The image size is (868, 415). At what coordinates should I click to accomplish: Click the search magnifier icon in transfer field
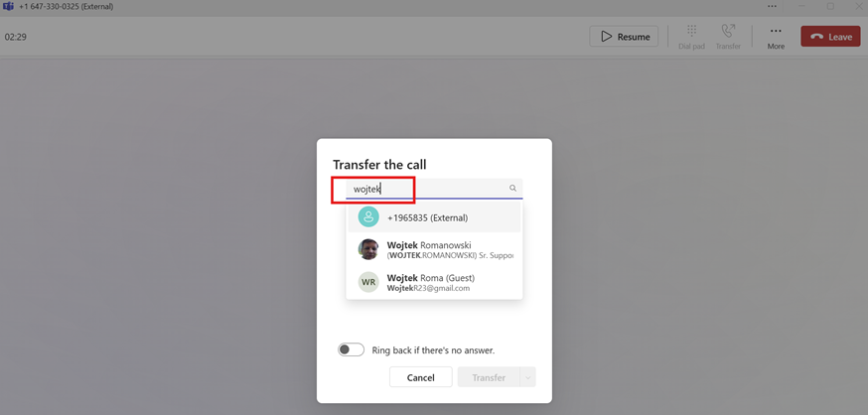[513, 189]
